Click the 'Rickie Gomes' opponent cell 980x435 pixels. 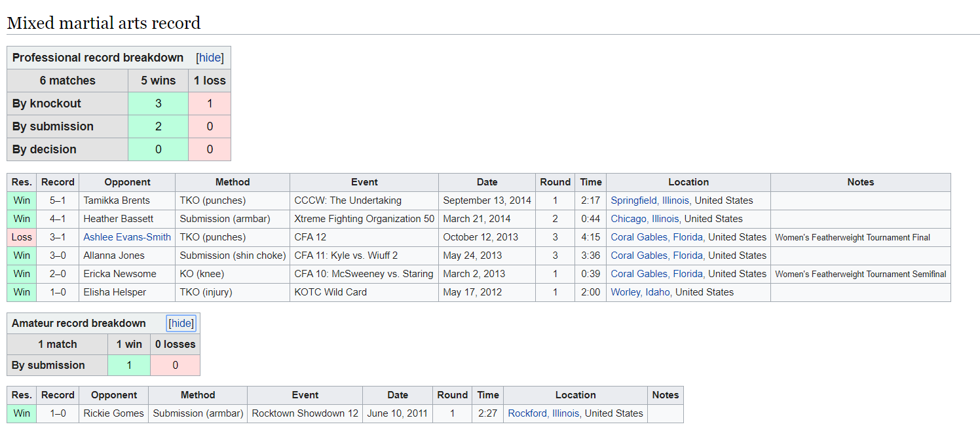[x=114, y=413]
